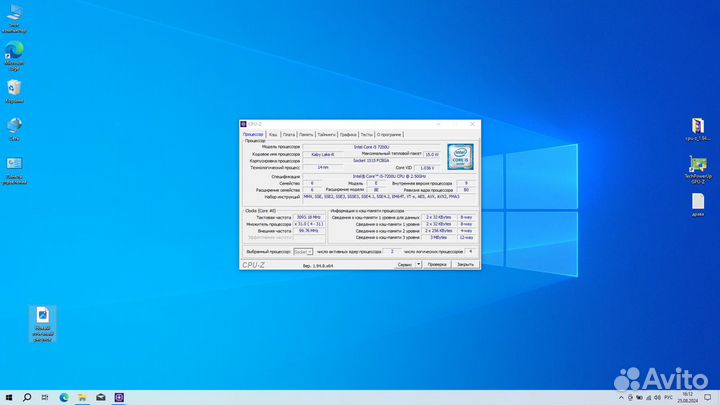Open the Microsoft Edge desktop shortcut

(14, 56)
